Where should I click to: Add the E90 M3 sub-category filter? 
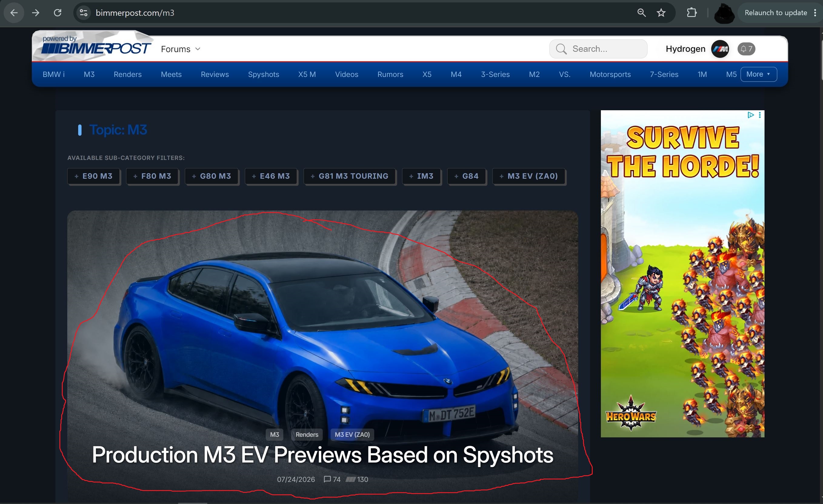[94, 176]
